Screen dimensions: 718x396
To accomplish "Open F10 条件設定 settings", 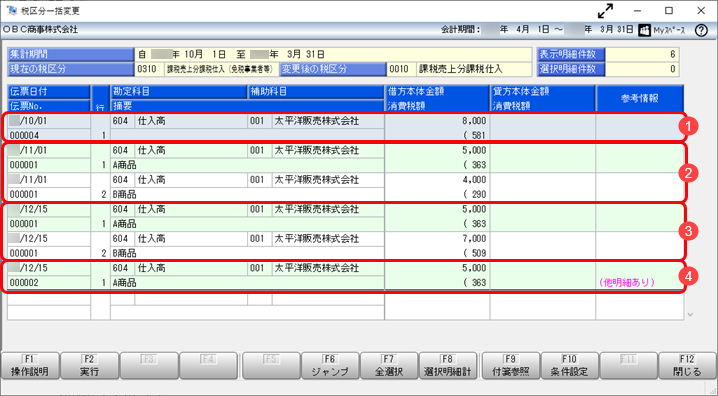I will pyautogui.click(x=569, y=366).
